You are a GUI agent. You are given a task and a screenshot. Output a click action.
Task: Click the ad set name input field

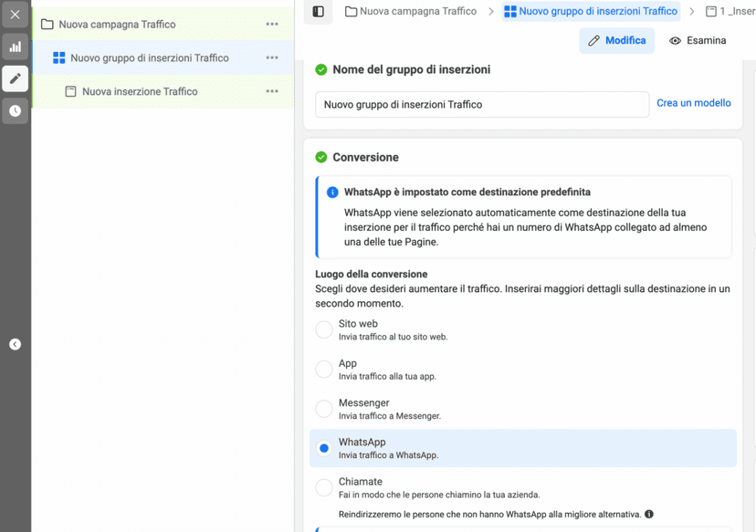482,105
